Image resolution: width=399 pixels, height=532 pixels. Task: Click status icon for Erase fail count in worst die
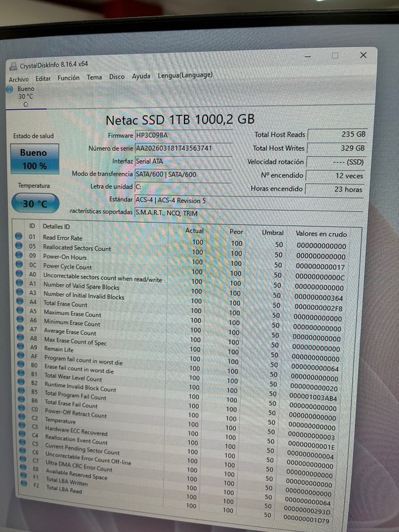(21, 364)
